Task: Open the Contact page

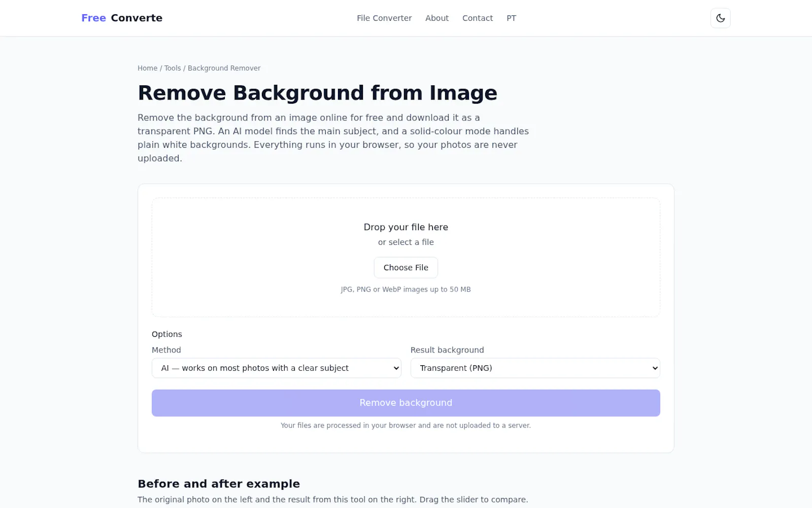Action: point(478,18)
